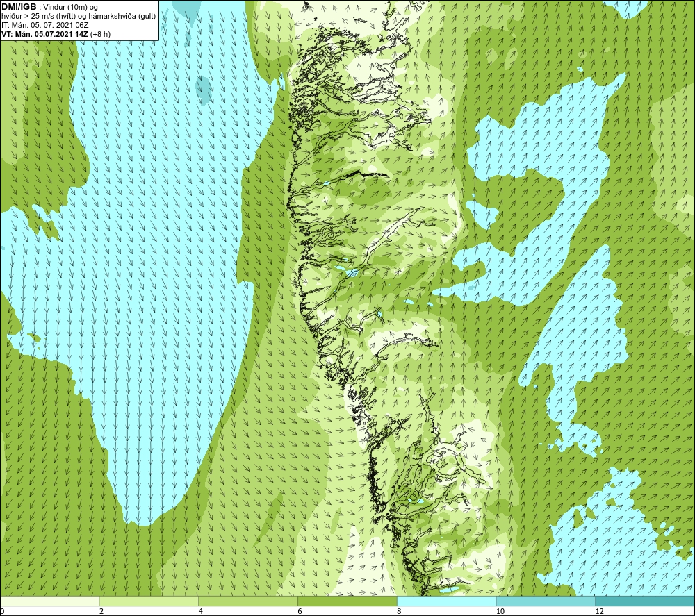Viewport: 695px width, 616px height.
Task: Click the 'hviður > 25 m/s (hvítt)' legend line
Action: click(79, 17)
